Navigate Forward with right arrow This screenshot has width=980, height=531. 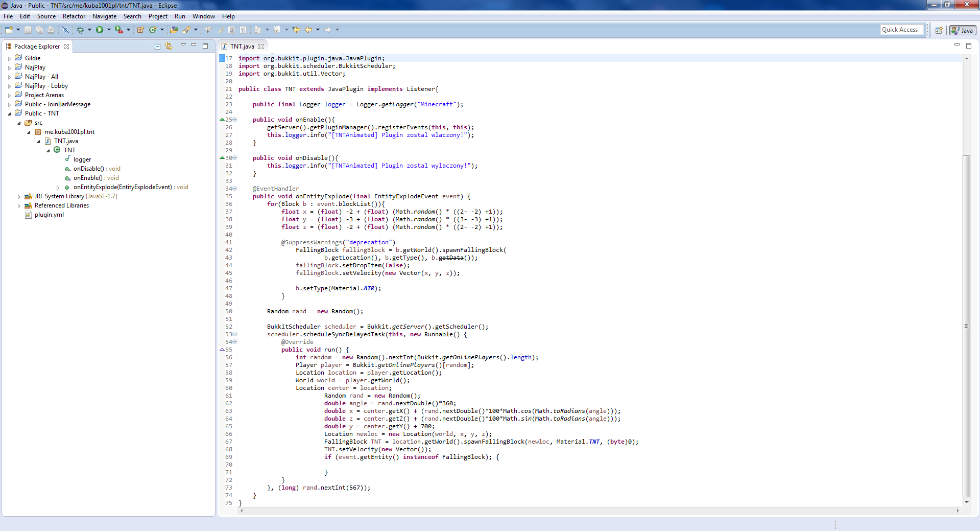[328, 30]
